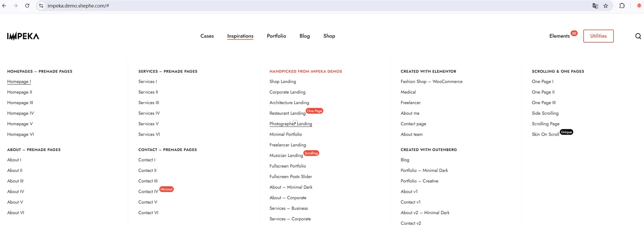644x226 pixels.
Task: Open the browser extensions puzzle icon
Action: 622,6
